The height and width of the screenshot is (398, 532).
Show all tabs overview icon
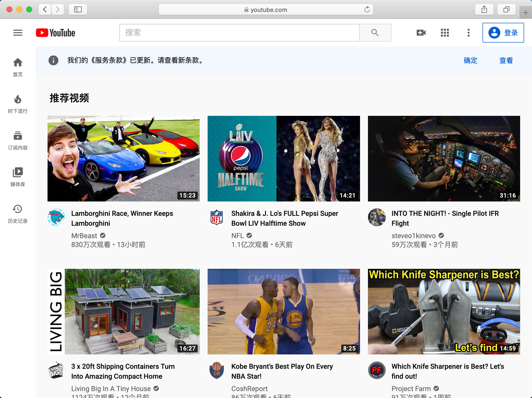tap(507, 10)
